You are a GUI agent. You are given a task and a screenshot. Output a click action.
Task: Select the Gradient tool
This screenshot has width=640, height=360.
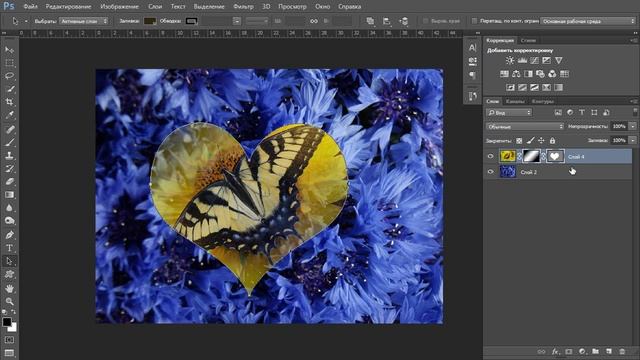[9, 195]
